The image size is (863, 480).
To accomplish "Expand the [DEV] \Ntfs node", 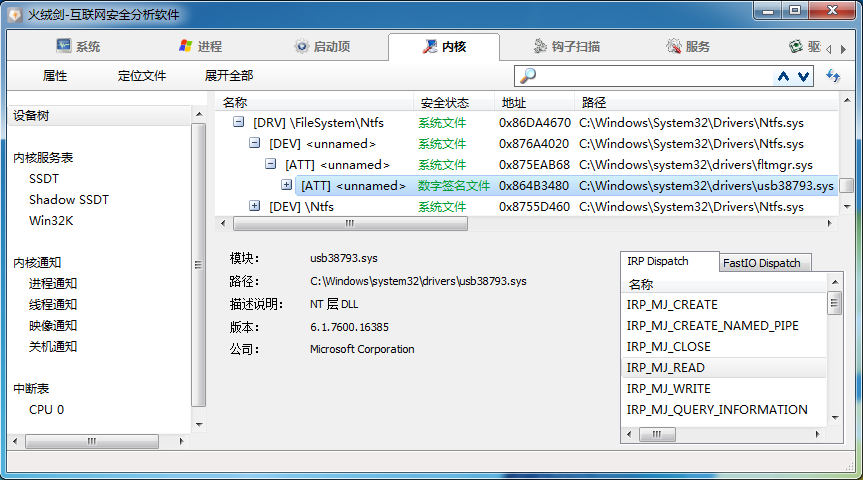I will pyautogui.click(x=254, y=205).
